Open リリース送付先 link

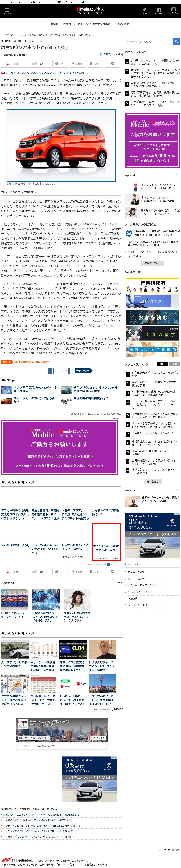(x=136, y=579)
